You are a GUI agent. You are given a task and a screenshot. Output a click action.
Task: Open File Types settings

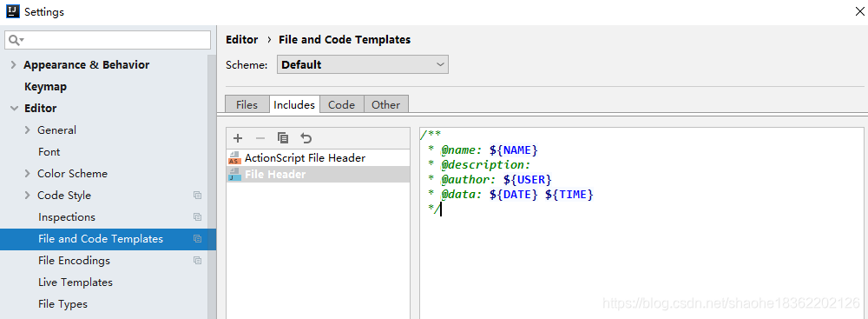[63, 304]
